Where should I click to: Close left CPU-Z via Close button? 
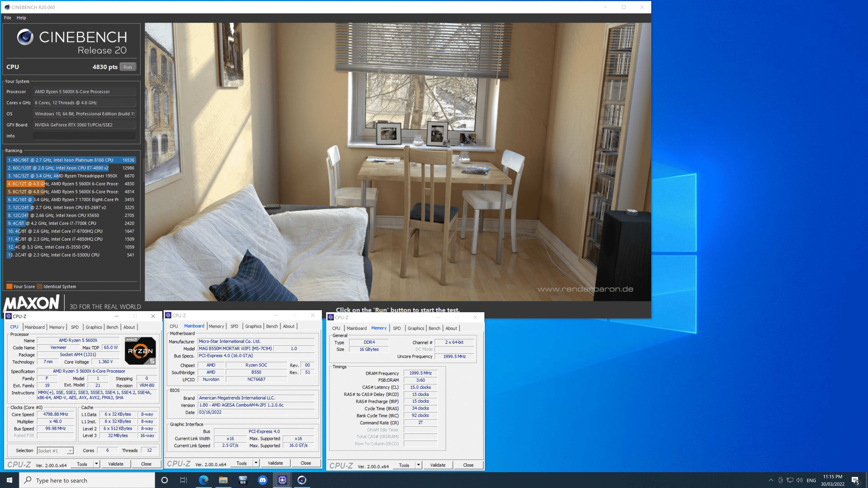[146, 464]
